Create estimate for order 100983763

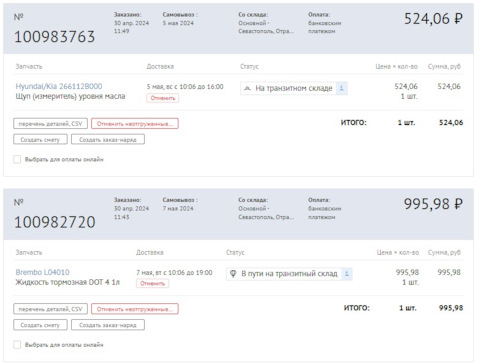40,139
